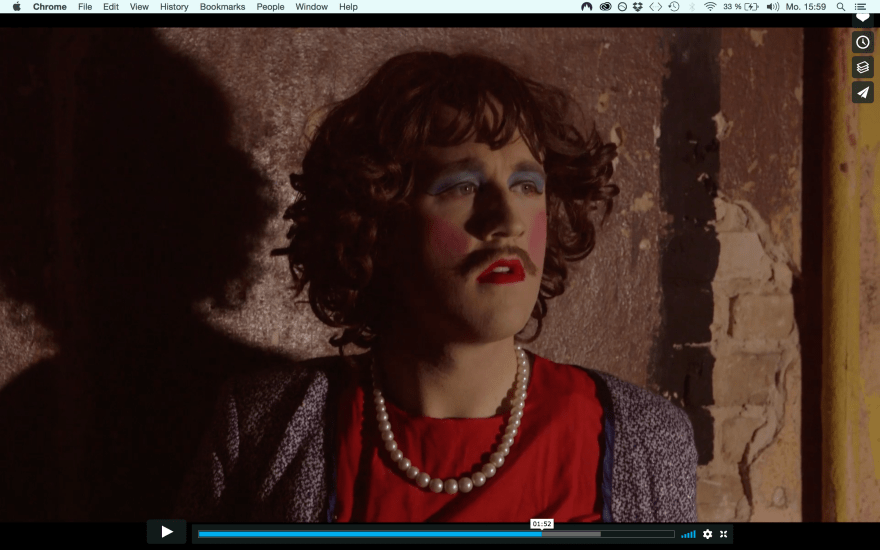This screenshot has height=550, width=880.
Task: Open Notification Center list icon
Action: point(860,7)
